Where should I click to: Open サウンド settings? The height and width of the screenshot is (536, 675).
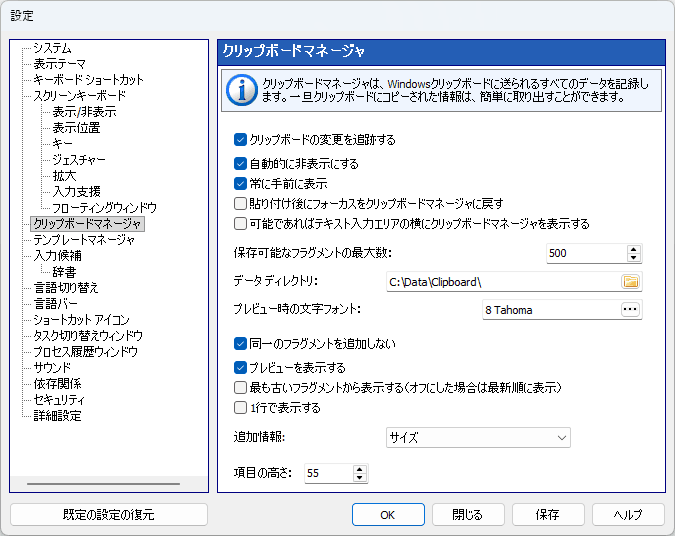tap(52, 368)
